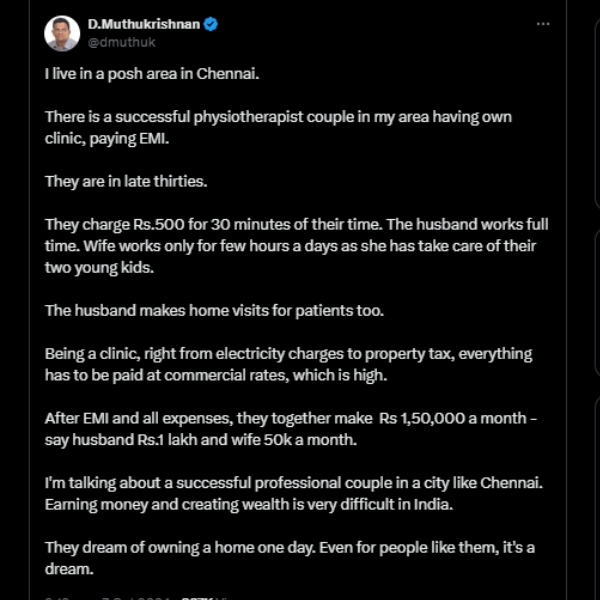The height and width of the screenshot is (600, 600).
Task: Click the paragraph about the physiotherapist couple's clinic
Action: (278, 126)
